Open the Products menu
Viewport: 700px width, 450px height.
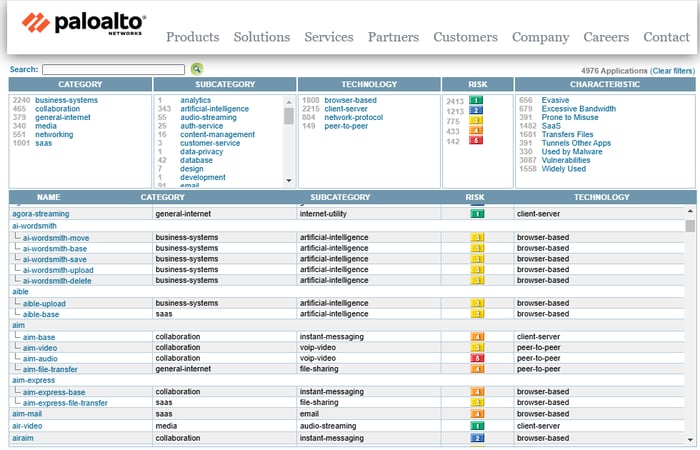click(192, 37)
